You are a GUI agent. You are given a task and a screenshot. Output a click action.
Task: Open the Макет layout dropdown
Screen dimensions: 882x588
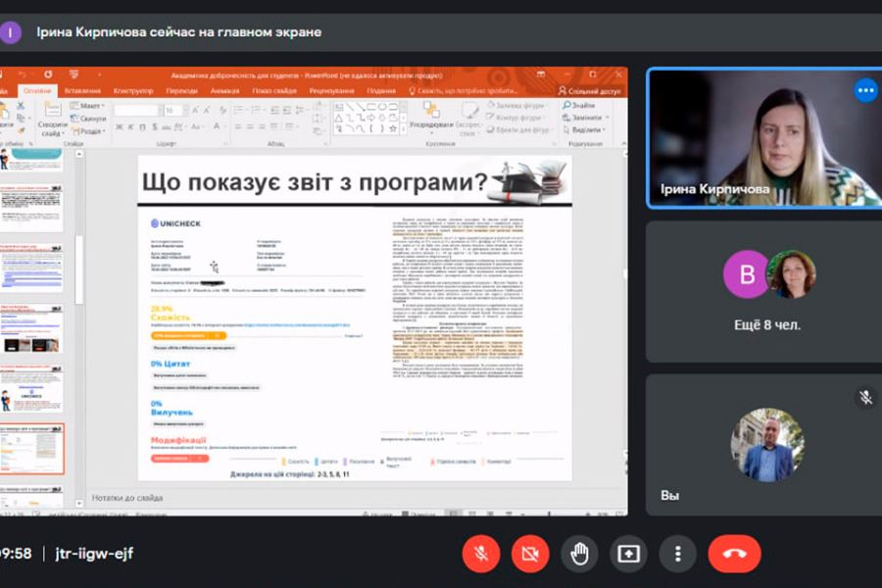87,105
